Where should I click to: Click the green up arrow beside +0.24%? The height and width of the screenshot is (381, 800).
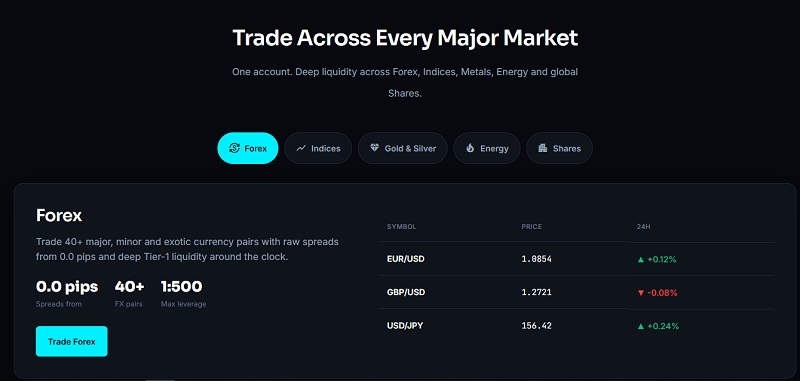641,326
